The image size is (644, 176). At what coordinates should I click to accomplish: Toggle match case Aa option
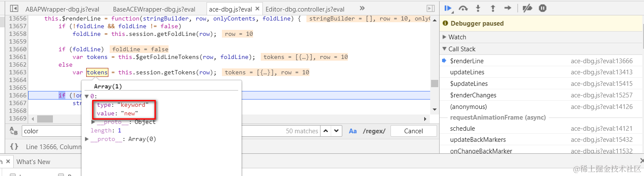353,131
